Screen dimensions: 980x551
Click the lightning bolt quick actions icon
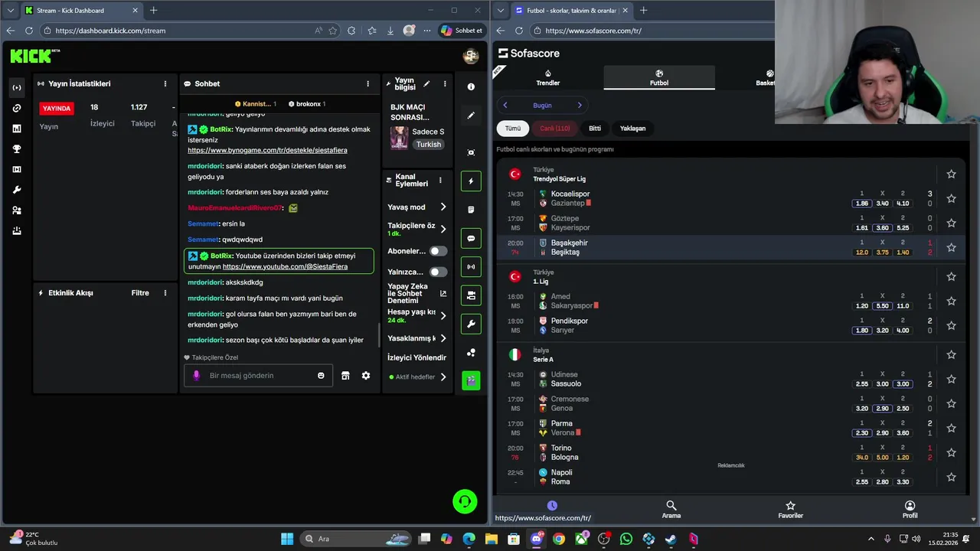471,181
